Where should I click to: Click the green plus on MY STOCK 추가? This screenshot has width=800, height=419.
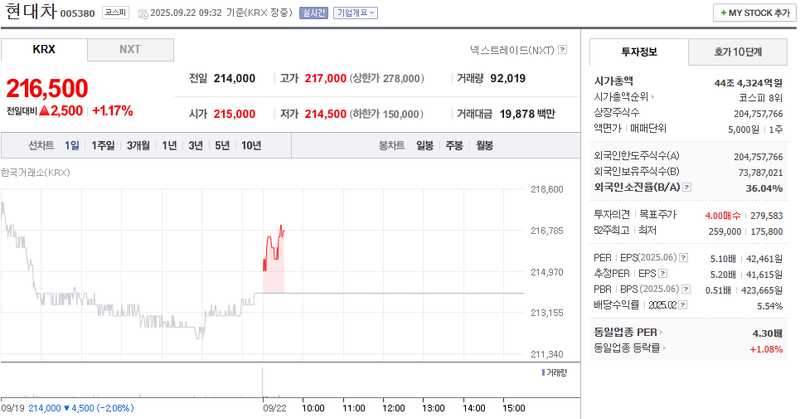[x=723, y=13]
